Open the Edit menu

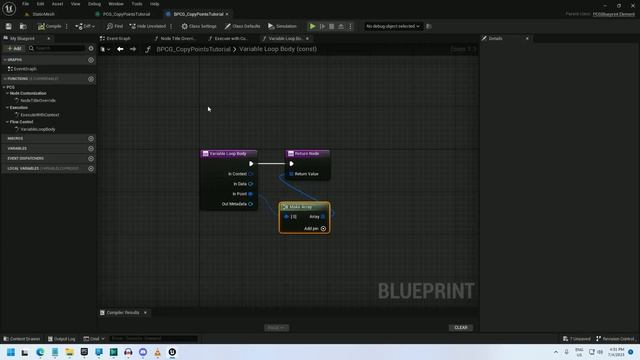coord(40,4)
